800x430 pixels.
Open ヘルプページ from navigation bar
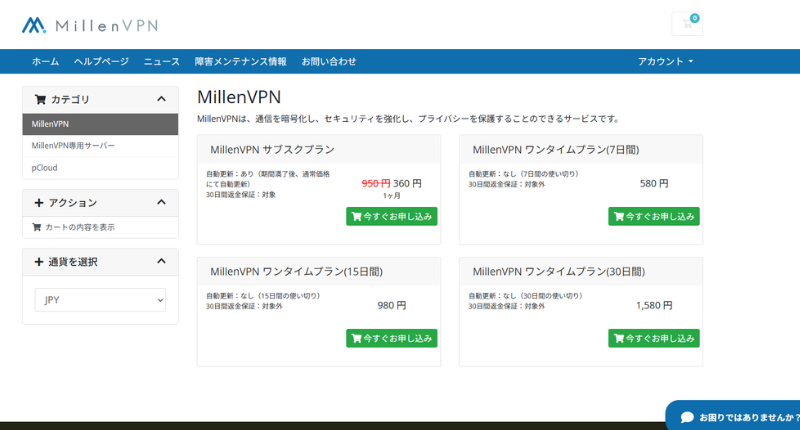(101, 61)
